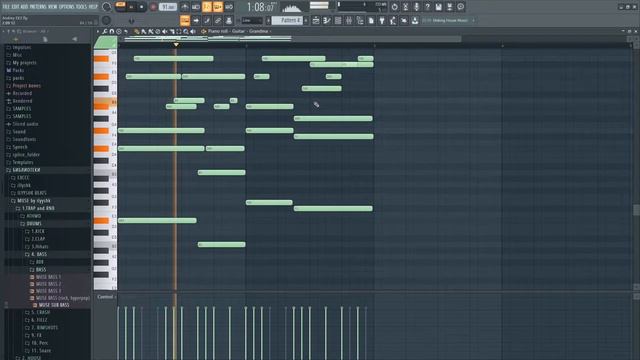Open the one-click audio recording microphone icon
640x360 pixels.
click(416, 7)
